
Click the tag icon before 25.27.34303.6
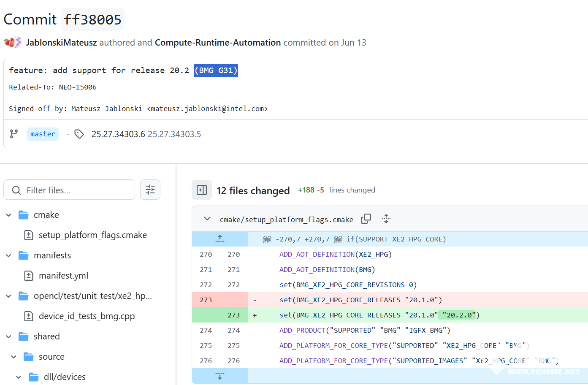tap(79, 134)
